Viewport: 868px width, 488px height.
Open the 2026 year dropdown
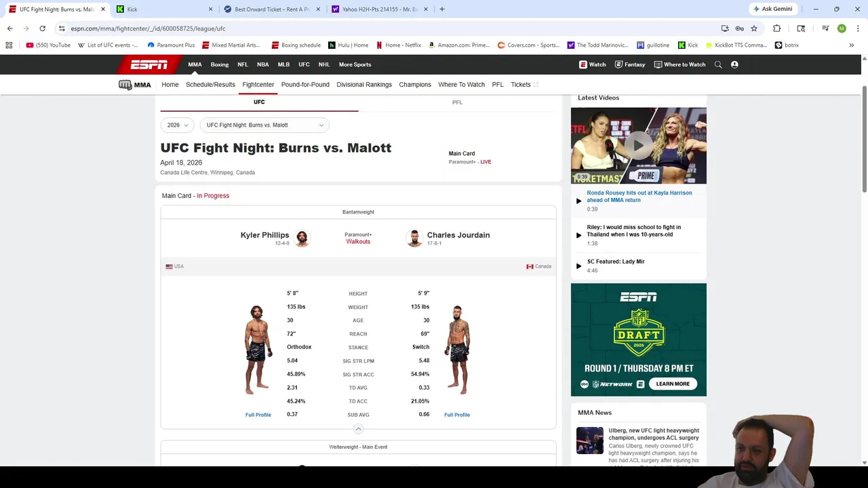(178, 125)
